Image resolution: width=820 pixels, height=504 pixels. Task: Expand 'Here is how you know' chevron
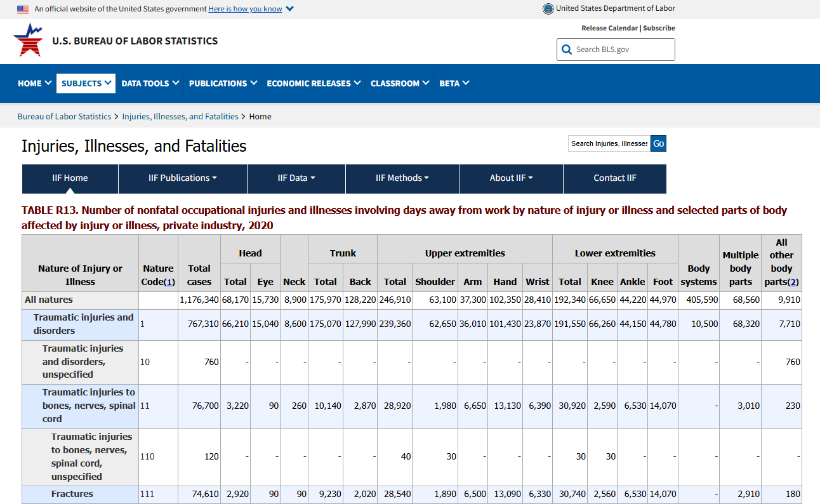[x=289, y=9]
